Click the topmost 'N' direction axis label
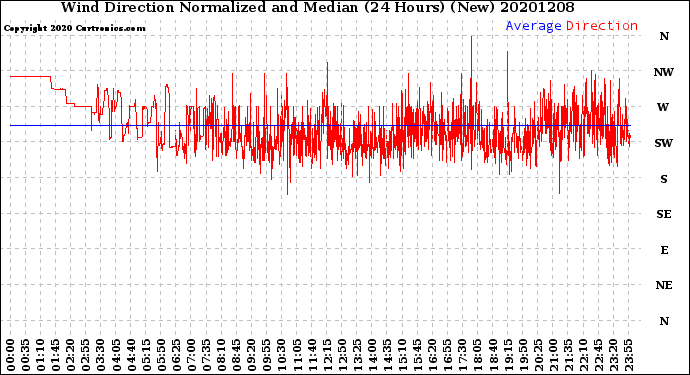The height and width of the screenshot is (375, 690). click(664, 37)
